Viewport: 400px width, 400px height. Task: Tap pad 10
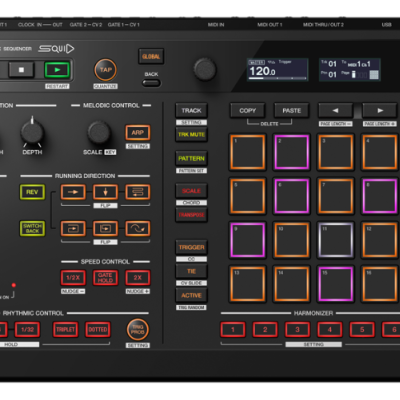click(x=292, y=240)
